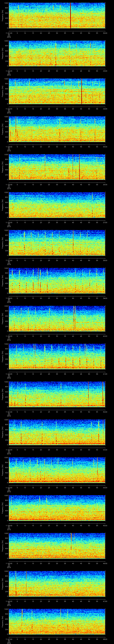Click the '11:34:00' start time label
The width and height of the screenshot is (114, 644).
[x=9, y=147]
